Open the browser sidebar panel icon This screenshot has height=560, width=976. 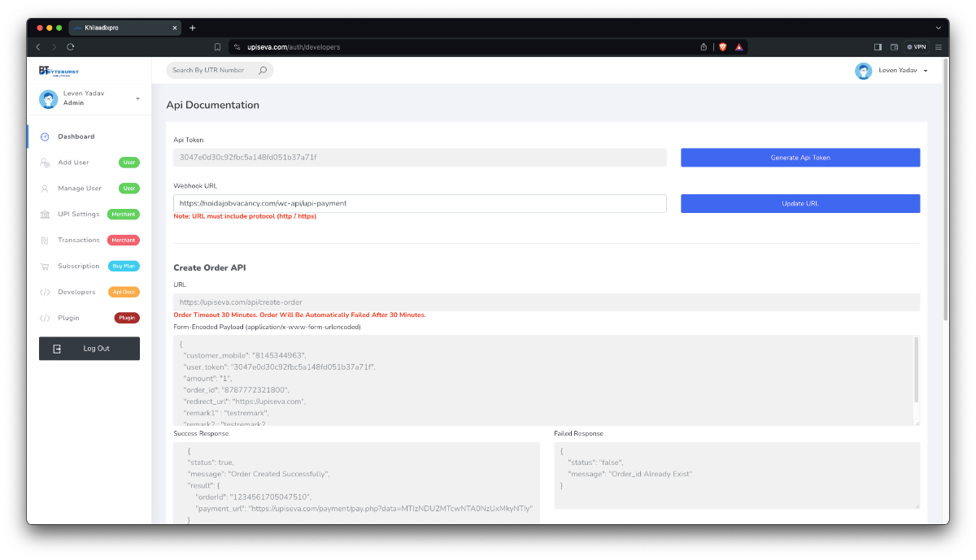(878, 47)
